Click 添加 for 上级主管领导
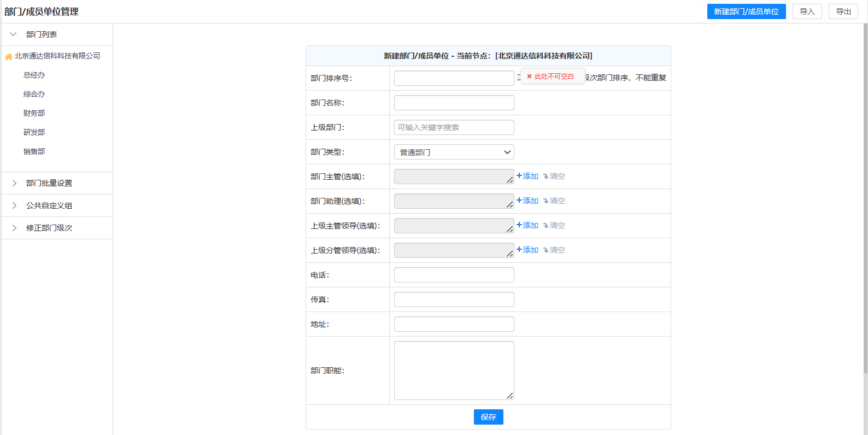 click(527, 226)
